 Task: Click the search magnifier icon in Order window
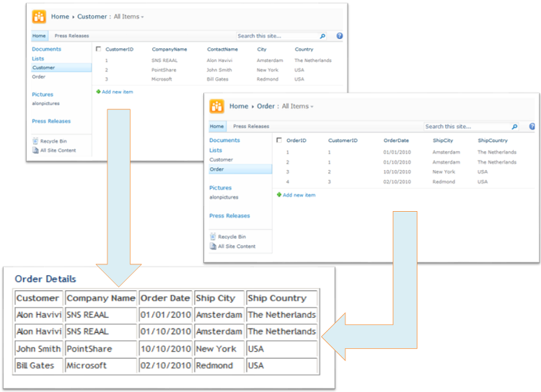click(x=514, y=127)
